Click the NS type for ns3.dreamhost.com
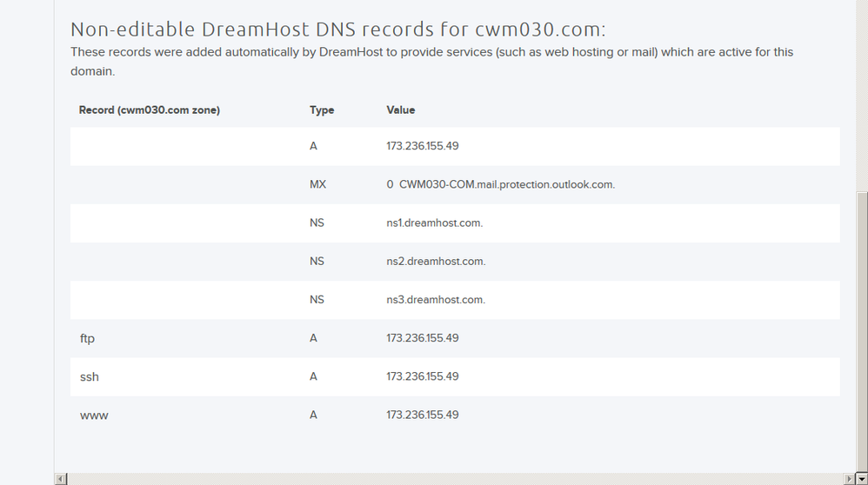 click(317, 300)
